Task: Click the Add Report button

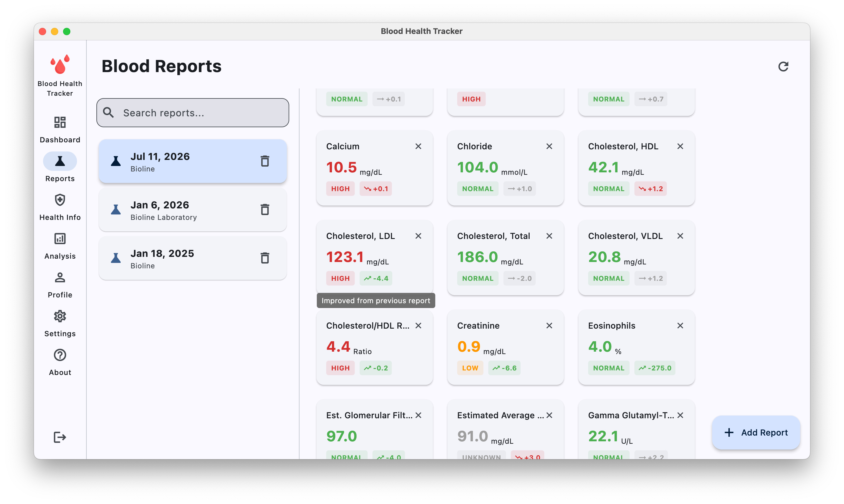Action: [755, 432]
